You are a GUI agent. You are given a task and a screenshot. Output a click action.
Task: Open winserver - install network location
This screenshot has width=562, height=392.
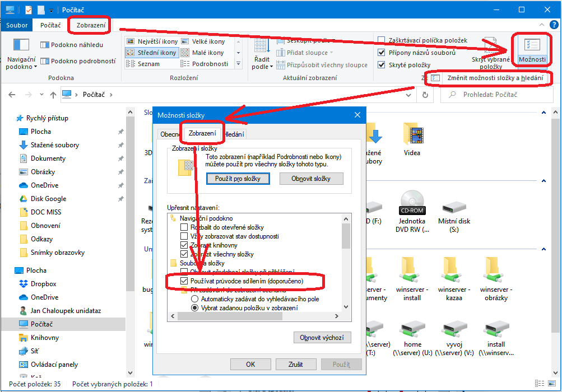pos(412,279)
